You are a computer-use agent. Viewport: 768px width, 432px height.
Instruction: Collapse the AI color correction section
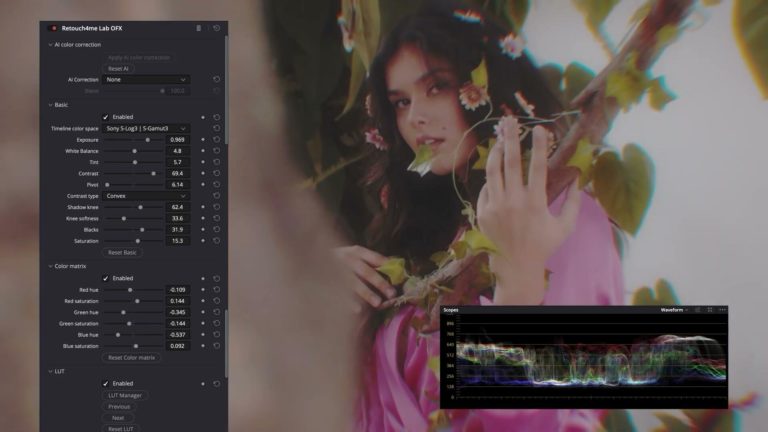(50, 45)
